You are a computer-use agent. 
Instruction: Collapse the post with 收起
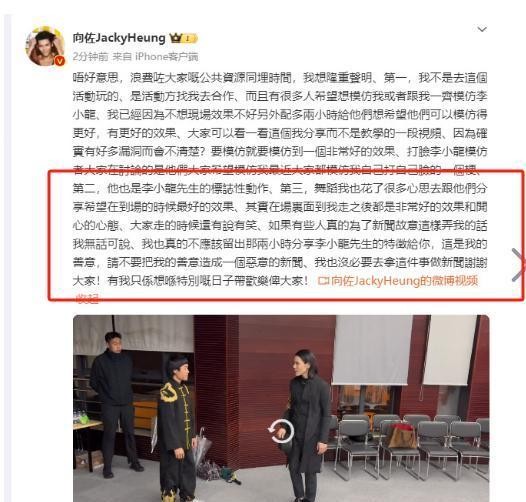pyautogui.click(x=87, y=298)
